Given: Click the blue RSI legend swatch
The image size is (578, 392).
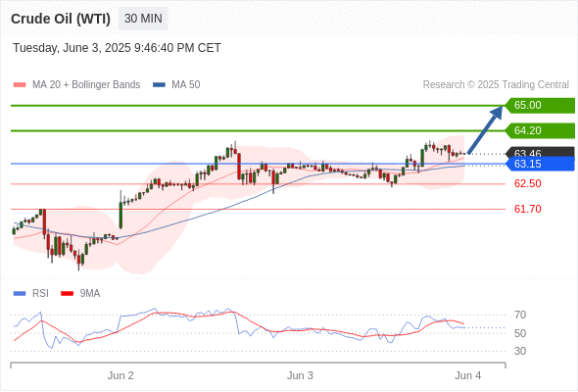Looking at the screenshot, I should [x=20, y=294].
